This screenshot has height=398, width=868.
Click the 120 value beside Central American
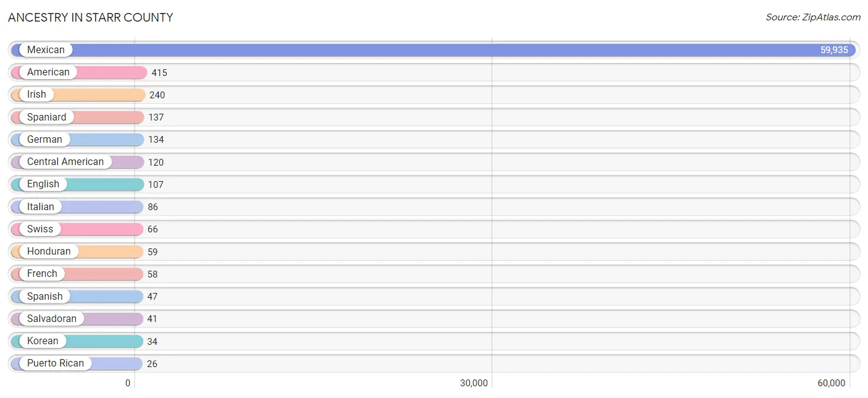pos(156,163)
